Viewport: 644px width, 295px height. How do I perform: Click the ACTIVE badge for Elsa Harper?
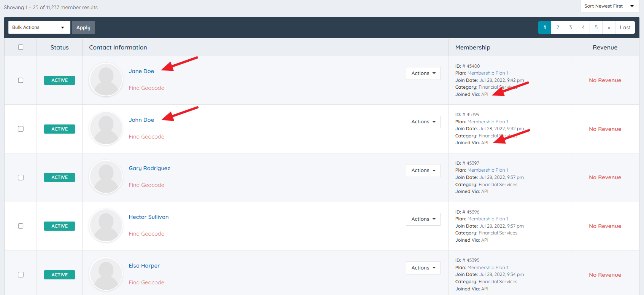click(59, 275)
